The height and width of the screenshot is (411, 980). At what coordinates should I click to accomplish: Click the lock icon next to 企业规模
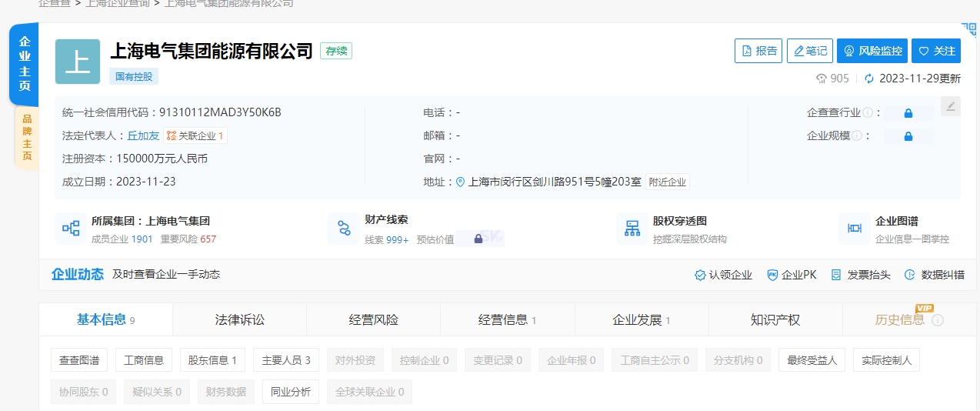click(908, 136)
